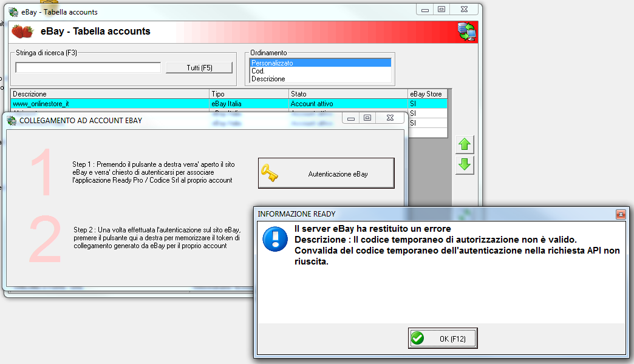
Task: Minimize the COLLEGAMENTO AD ACCOUNT EBAY window
Action: tap(350, 118)
